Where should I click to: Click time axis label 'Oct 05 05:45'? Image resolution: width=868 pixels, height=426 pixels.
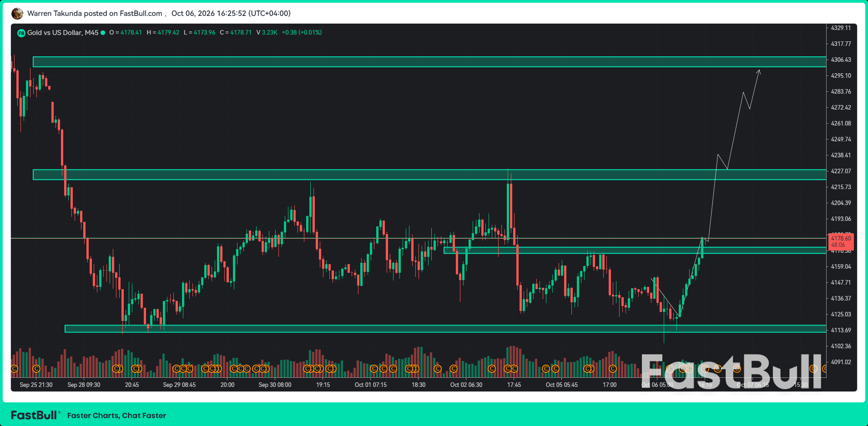[562, 385]
